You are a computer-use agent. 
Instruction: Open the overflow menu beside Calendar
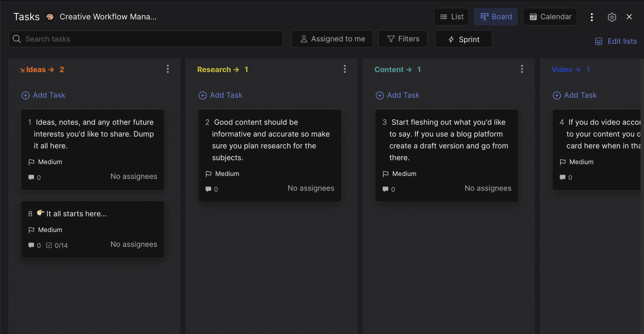tap(592, 17)
